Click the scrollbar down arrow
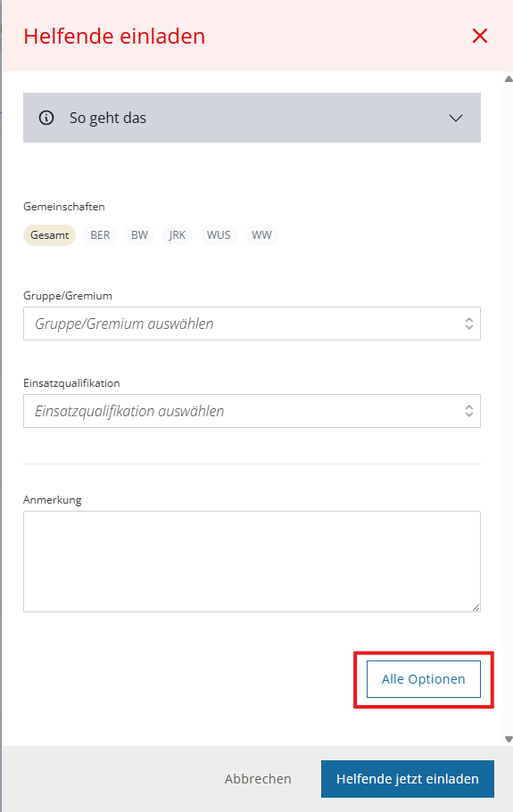The height and width of the screenshot is (812, 513). 509,740
